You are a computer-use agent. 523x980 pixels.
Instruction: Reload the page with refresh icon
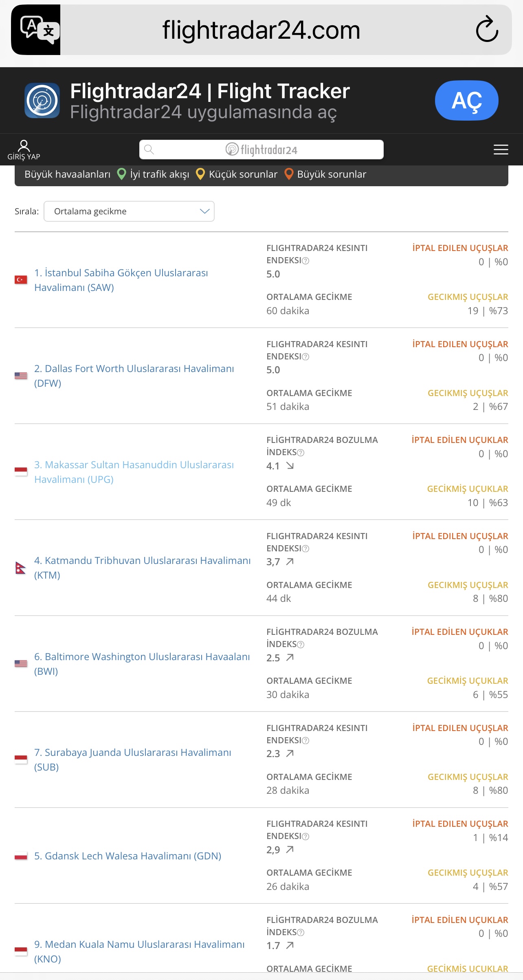(487, 29)
